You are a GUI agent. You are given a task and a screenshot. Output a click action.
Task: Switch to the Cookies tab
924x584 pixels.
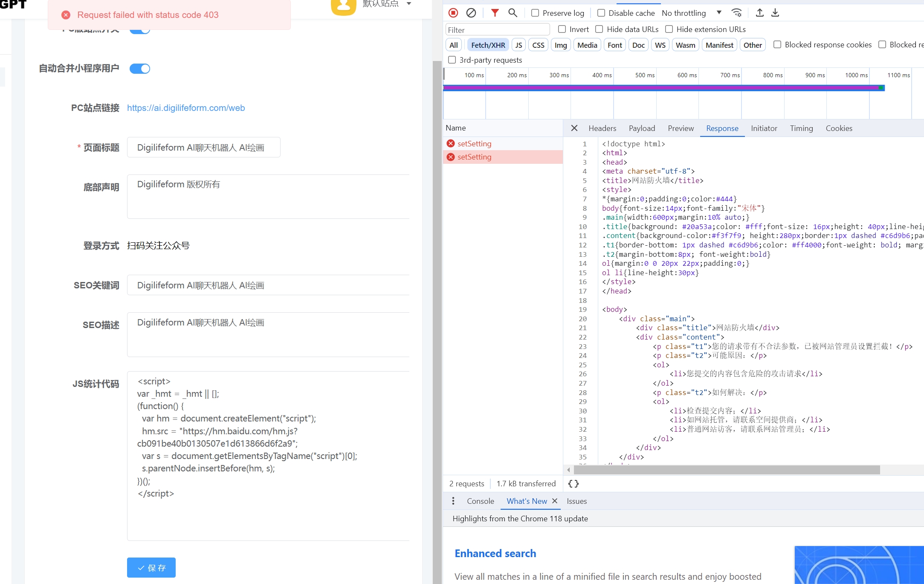click(839, 128)
